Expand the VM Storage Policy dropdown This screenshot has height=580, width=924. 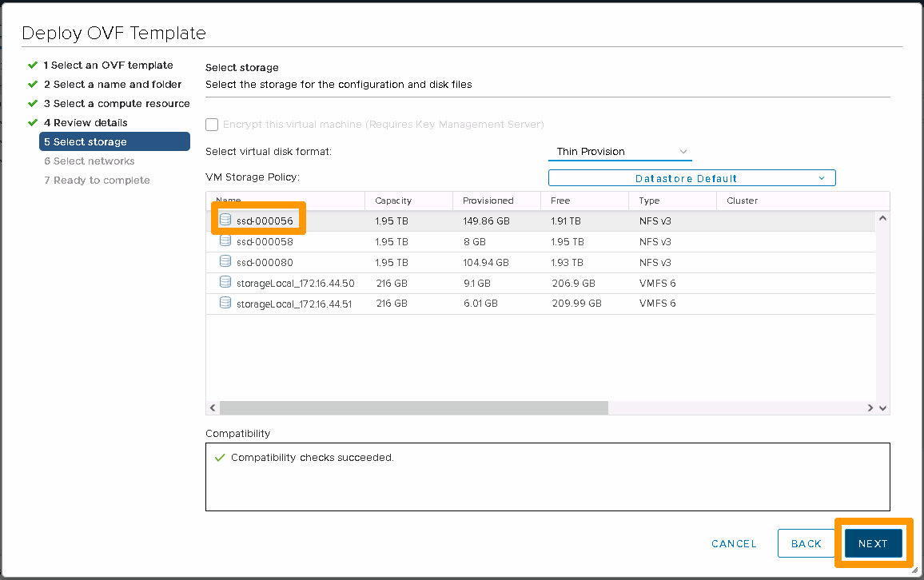[x=691, y=178]
